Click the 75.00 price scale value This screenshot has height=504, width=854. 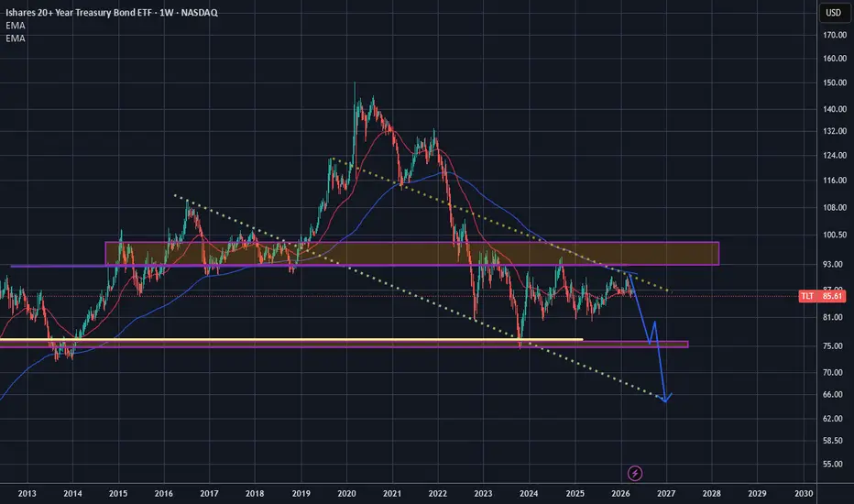pos(835,346)
